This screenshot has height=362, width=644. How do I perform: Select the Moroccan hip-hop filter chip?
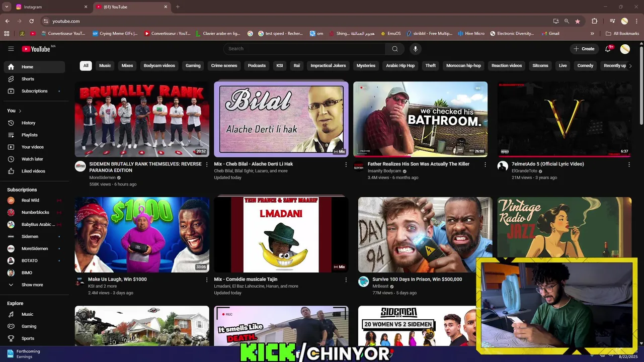(463, 66)
